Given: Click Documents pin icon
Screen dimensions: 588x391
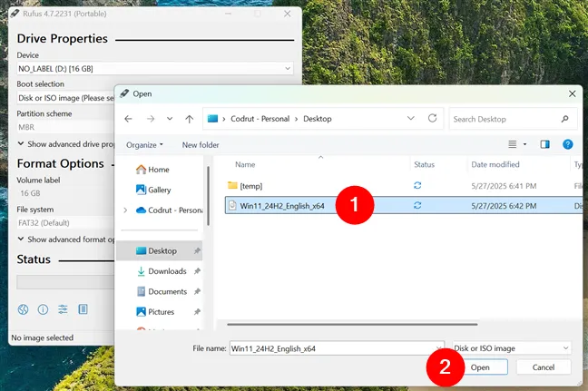Looking at the screenshot, I should pyautogui.click(x=197, y=291).
